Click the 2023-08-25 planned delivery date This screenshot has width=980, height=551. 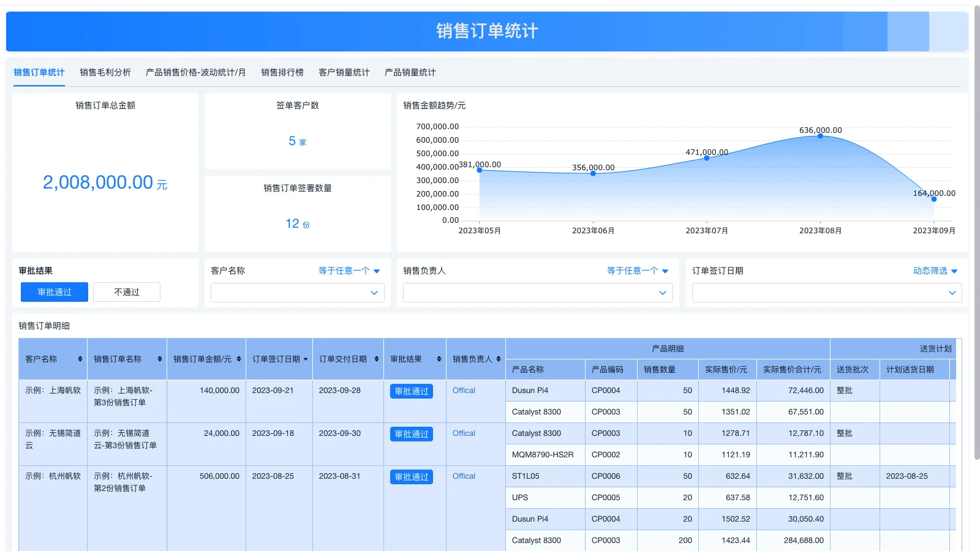pos(914,476)
